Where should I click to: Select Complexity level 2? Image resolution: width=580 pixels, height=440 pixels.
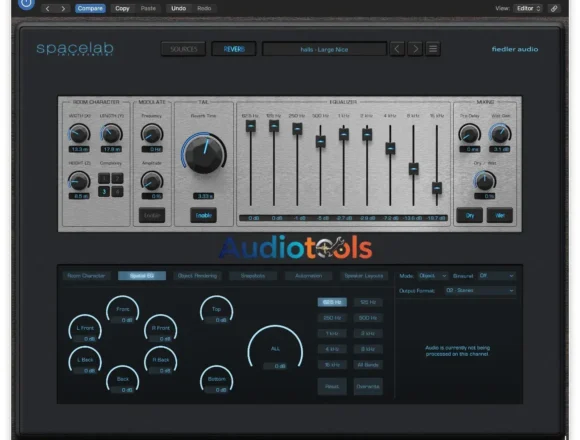[x=117, y=179]
